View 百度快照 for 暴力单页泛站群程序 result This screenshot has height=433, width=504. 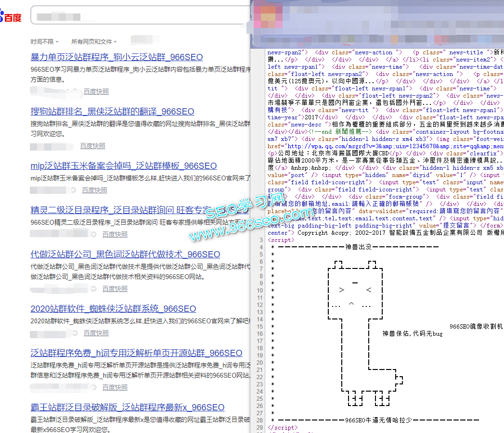point(96,91)
